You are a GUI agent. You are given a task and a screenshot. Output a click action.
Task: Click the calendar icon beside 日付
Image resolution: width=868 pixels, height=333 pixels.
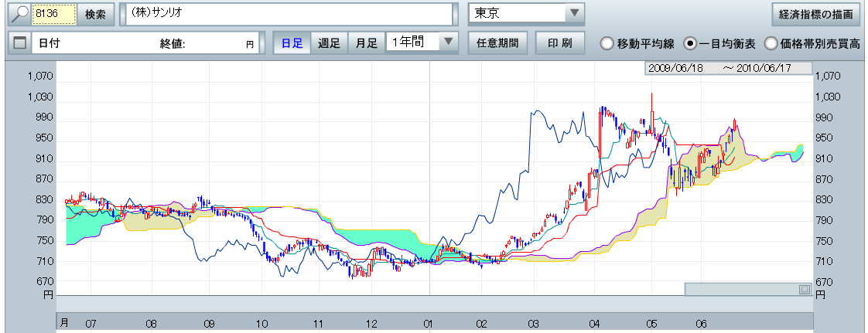coord(20,44)
